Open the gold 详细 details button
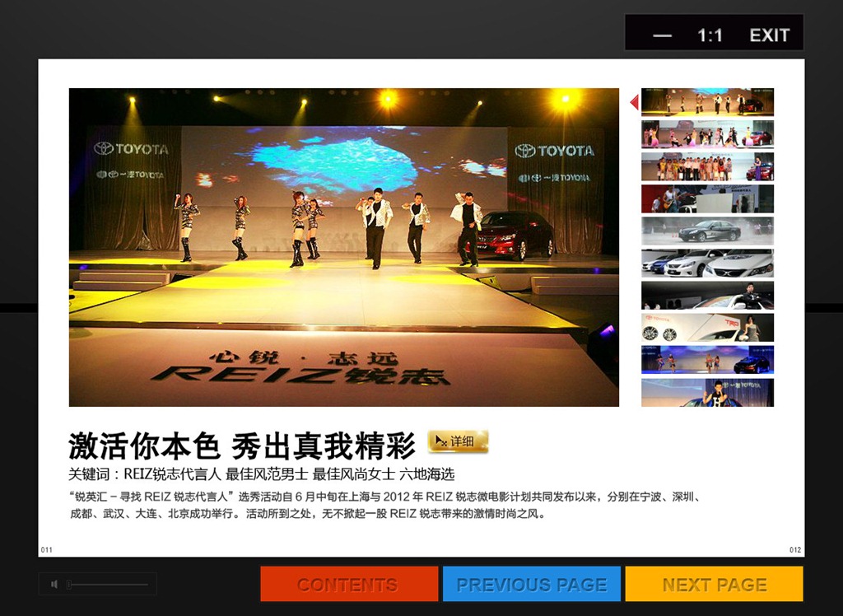 pos(458,441)
